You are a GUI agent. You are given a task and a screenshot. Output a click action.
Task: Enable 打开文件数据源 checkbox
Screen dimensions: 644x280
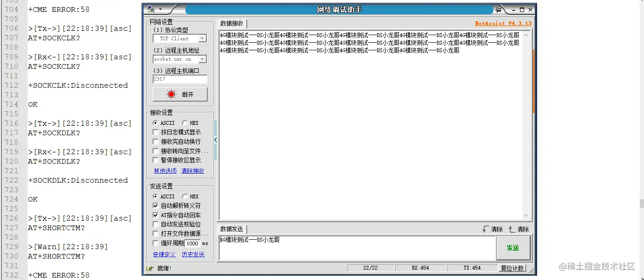click(x=155, y=234)
